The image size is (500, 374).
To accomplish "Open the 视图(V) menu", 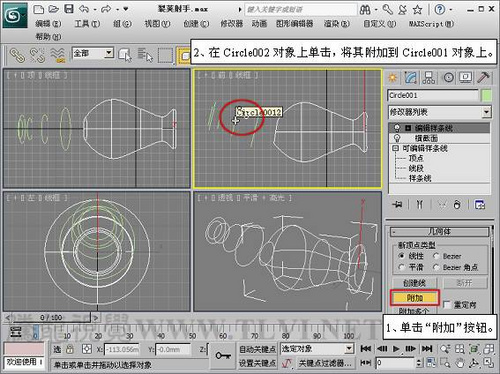I will 157,24.
